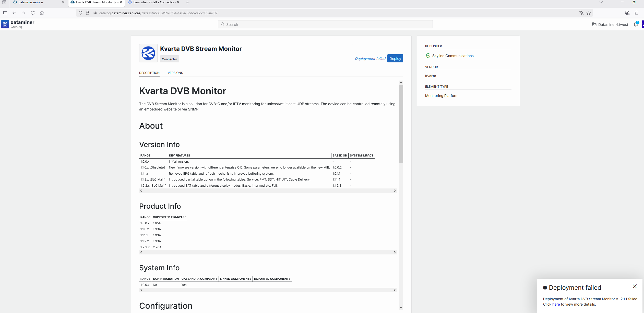Click the browser Forward arrow

pos(23,13)
